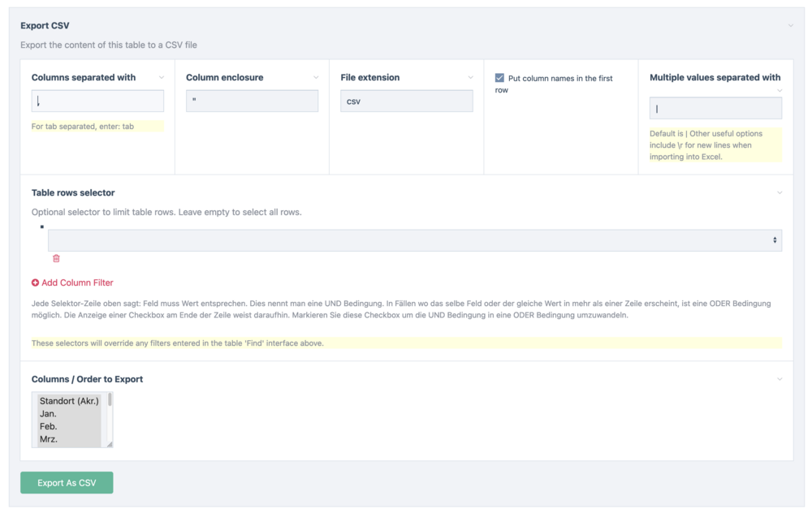Viewport: 812px width, 513px height.
Task: Toggle chevron next to File extension
Action: point(470,78)
